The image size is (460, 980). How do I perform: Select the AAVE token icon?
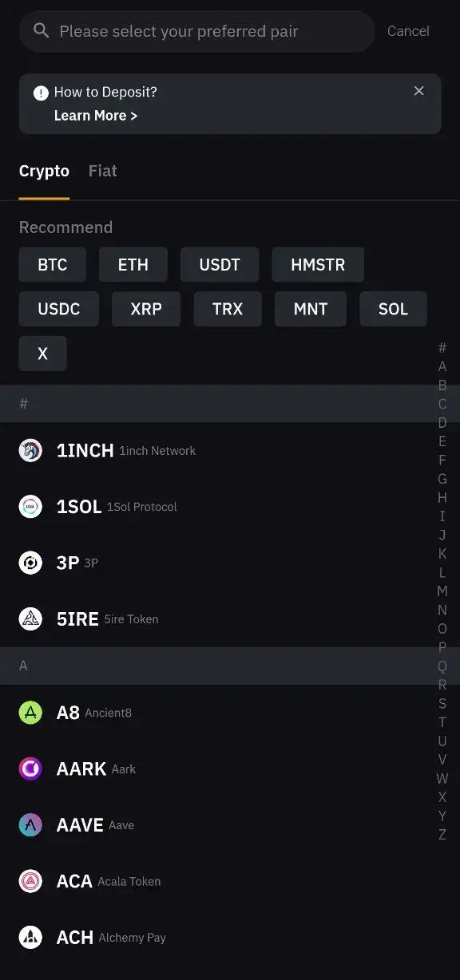pyautogui.click(x=30, y=825)
